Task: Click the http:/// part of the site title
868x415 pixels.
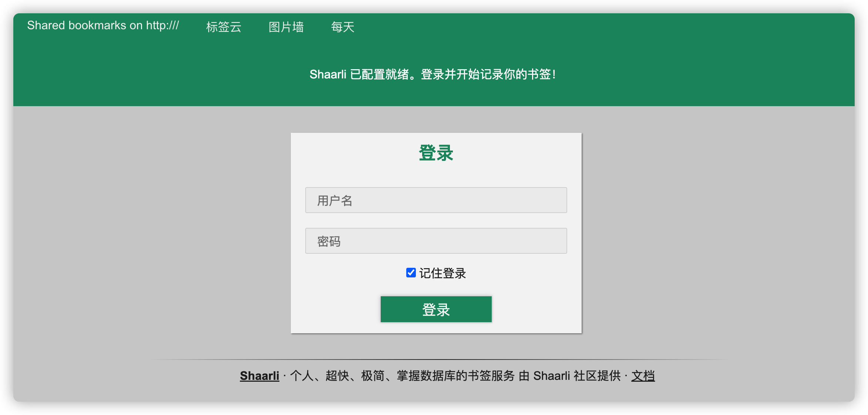Action: coord(162,25)
